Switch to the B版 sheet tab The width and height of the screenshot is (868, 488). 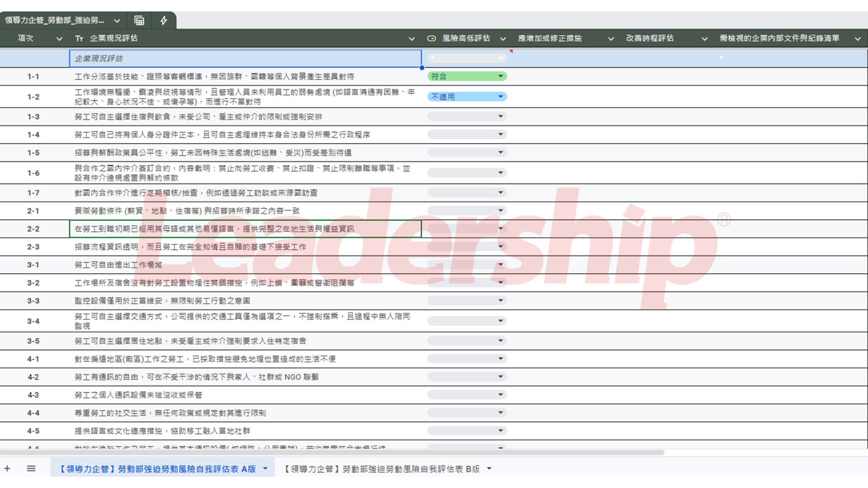coord(382,469)
